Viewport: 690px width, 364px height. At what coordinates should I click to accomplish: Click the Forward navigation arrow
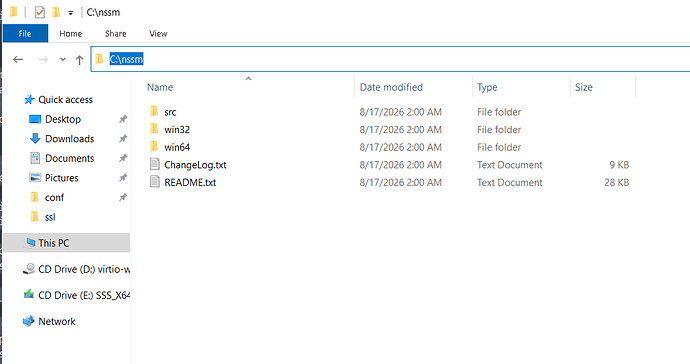tap(43, 59)
